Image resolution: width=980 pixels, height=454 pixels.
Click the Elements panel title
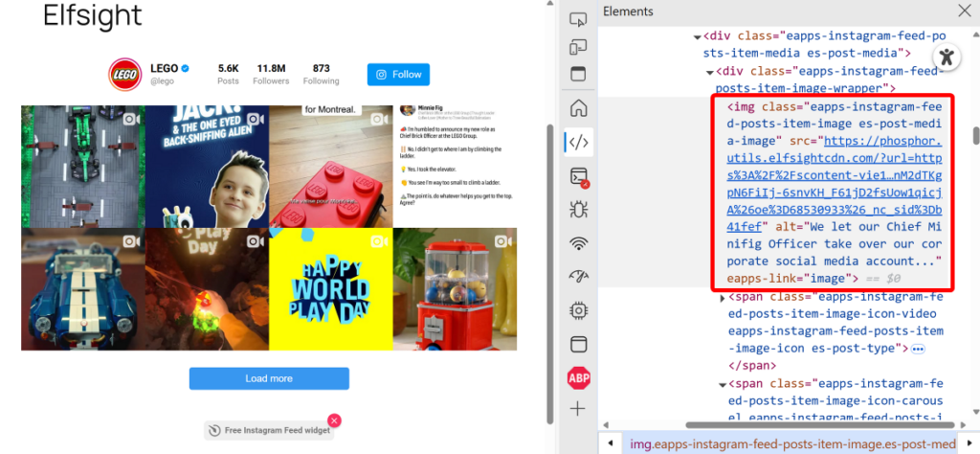click(x=628, y=11)
